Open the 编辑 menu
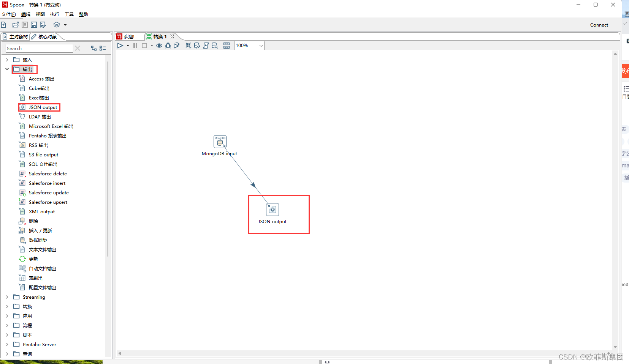Viewport: 629px width, 364px height. (x=26, y=14)
